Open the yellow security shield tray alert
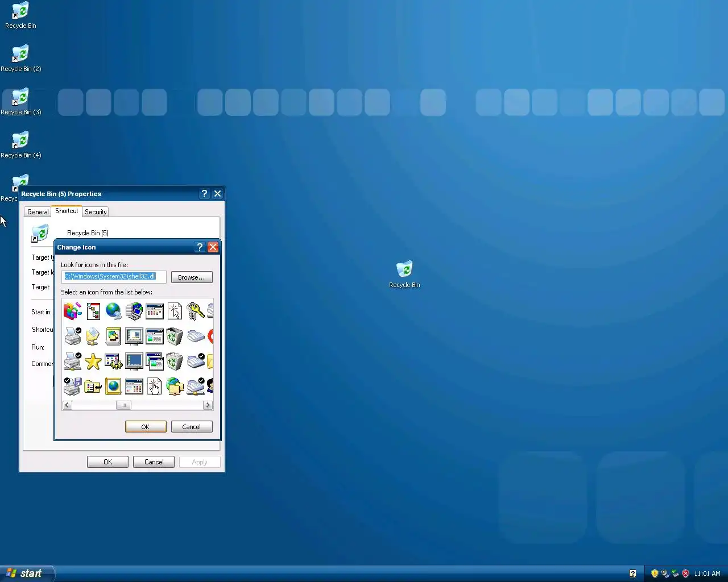 (x=655, y=573)
